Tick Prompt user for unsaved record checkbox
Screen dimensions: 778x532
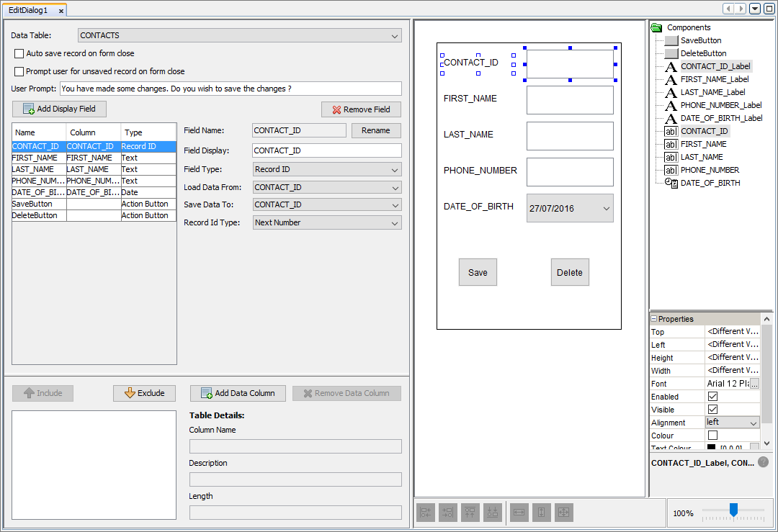coord(19,71)
